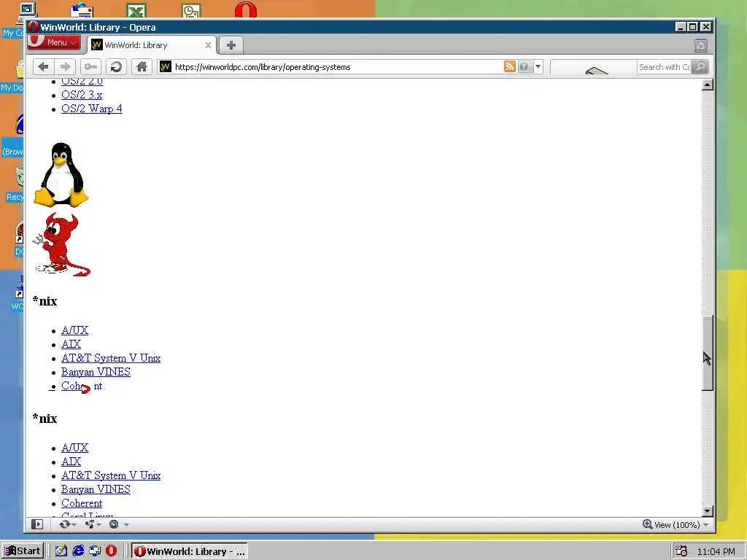747x560 pixels.
Task: Open the Coherent link in lower list
Action: pos(82,503)
